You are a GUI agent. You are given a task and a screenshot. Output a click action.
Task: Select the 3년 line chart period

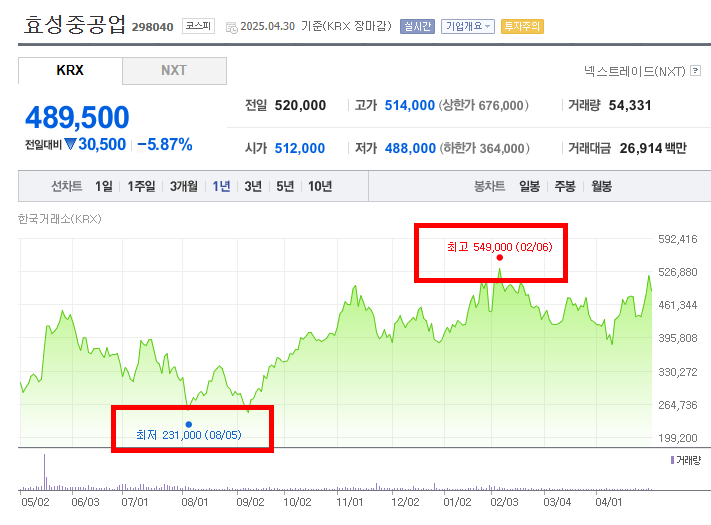tap(253, 186)
